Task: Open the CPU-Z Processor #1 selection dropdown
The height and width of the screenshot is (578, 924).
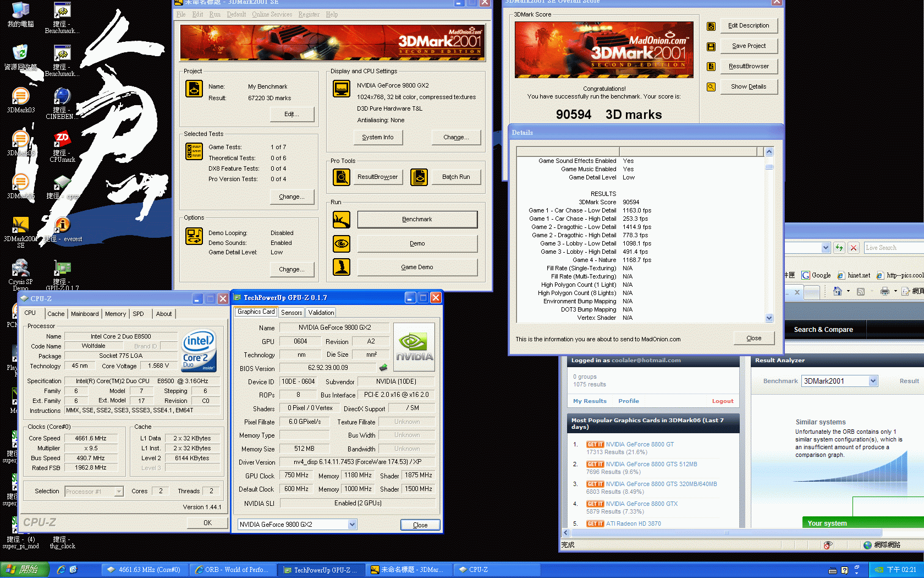Action: (x=119, y=491)
